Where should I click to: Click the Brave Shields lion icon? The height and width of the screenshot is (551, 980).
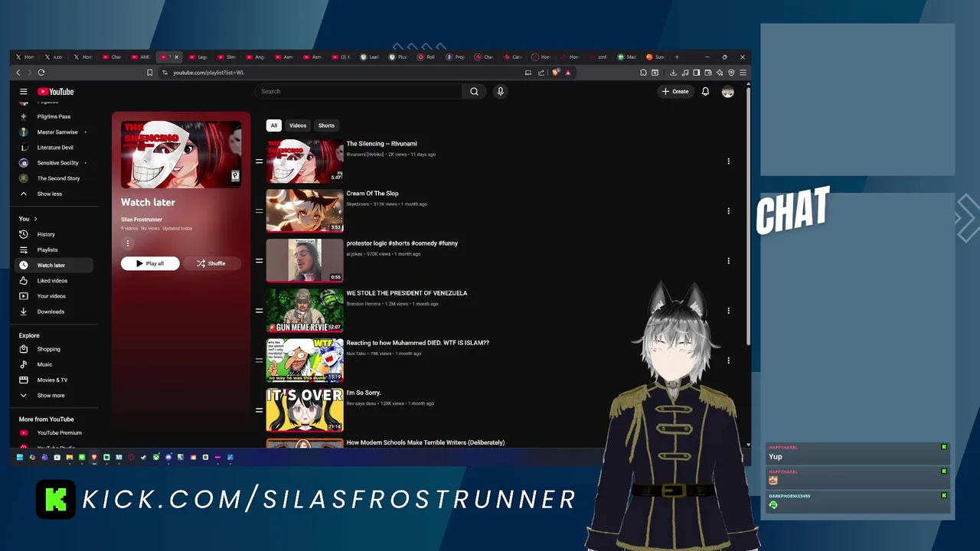(557, 73)
